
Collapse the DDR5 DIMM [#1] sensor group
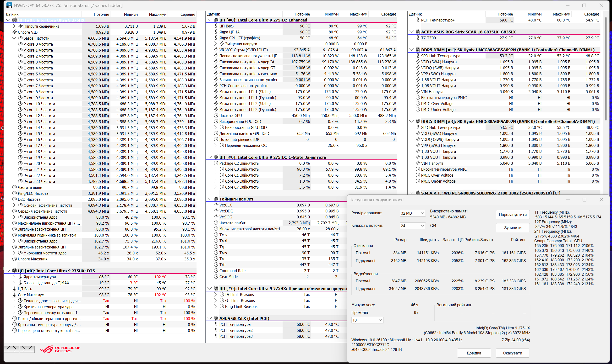click(x=412, y=50)
